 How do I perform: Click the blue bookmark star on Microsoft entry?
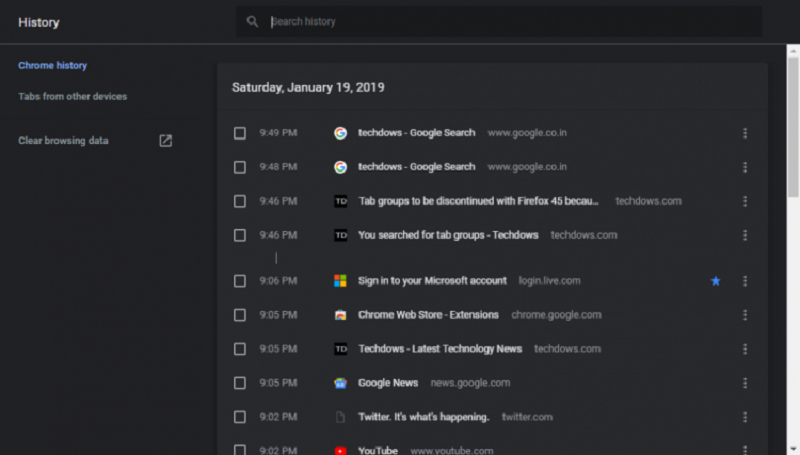(715, 281)
